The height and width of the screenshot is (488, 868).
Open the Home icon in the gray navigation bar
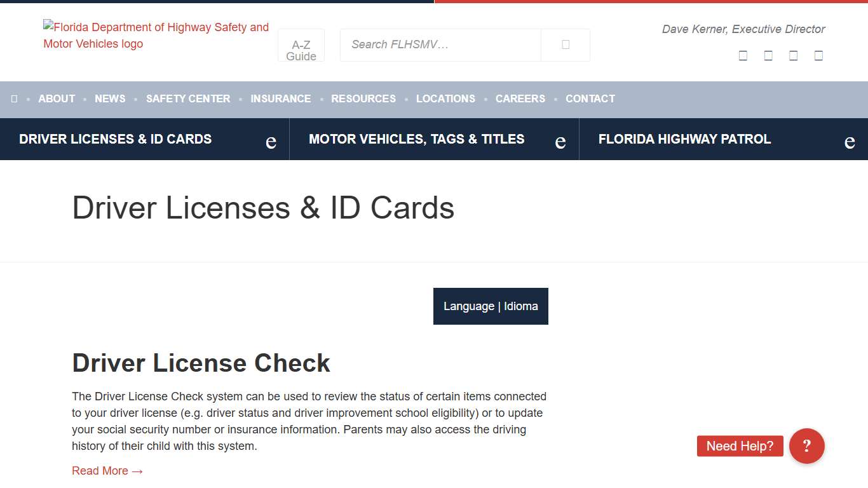pyautogui.click(x=14, y=98)
